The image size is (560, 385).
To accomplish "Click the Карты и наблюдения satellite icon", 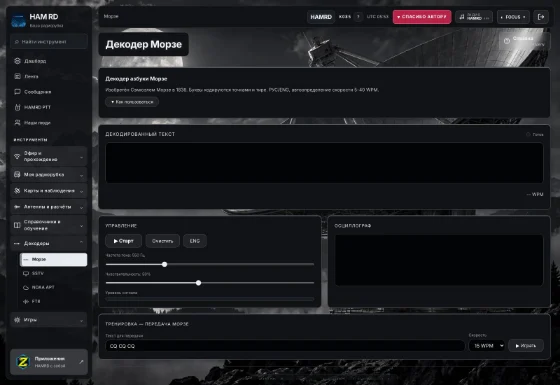I will click(x=17, y=191).
